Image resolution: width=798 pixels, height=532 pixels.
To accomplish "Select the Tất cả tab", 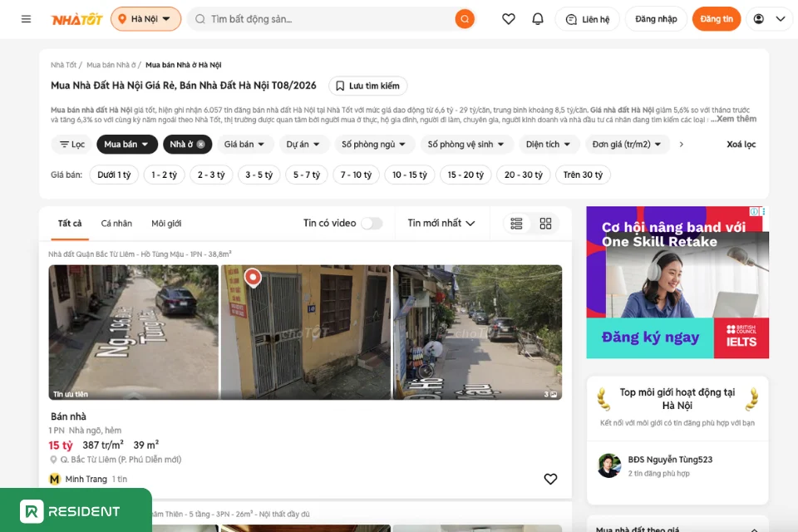I will click(70, 224).
